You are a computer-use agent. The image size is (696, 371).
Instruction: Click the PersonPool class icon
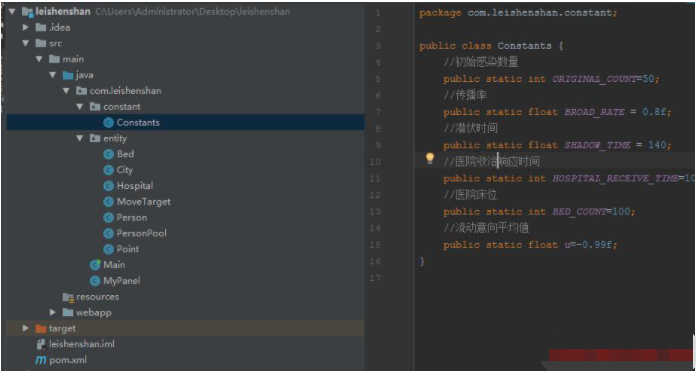point(108,233)
